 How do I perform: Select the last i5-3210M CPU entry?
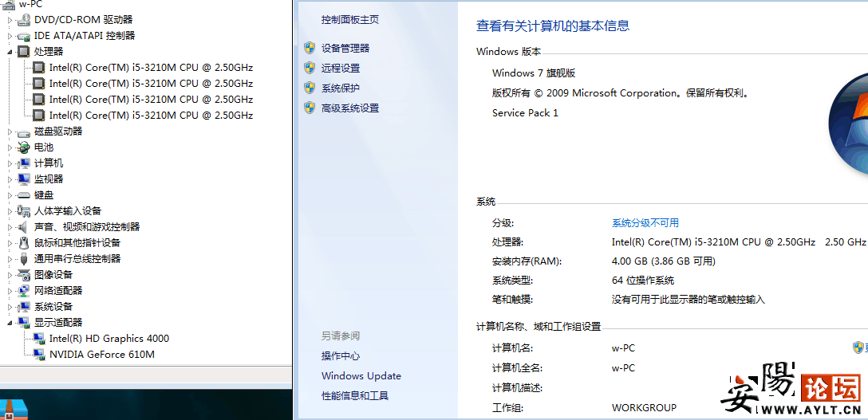point(151,116)
